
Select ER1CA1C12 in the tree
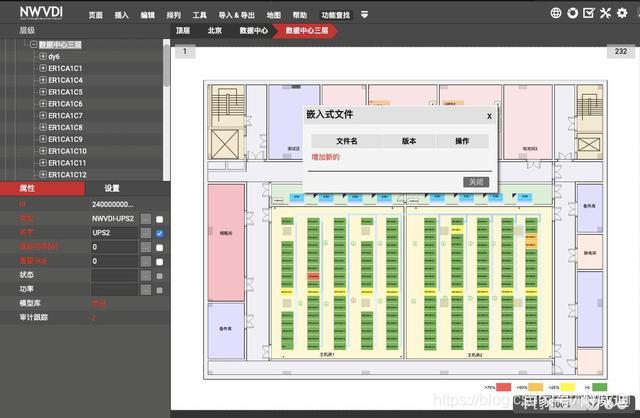pos(67,175)
